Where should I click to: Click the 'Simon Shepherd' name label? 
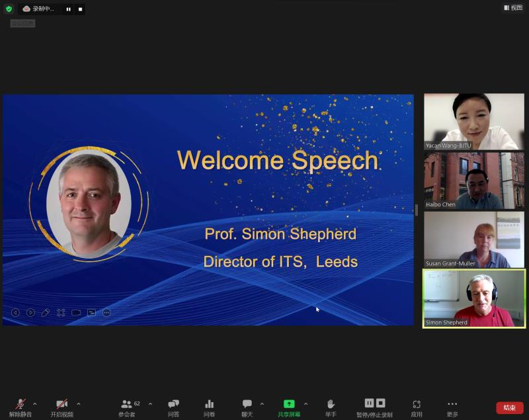[446, 323]
